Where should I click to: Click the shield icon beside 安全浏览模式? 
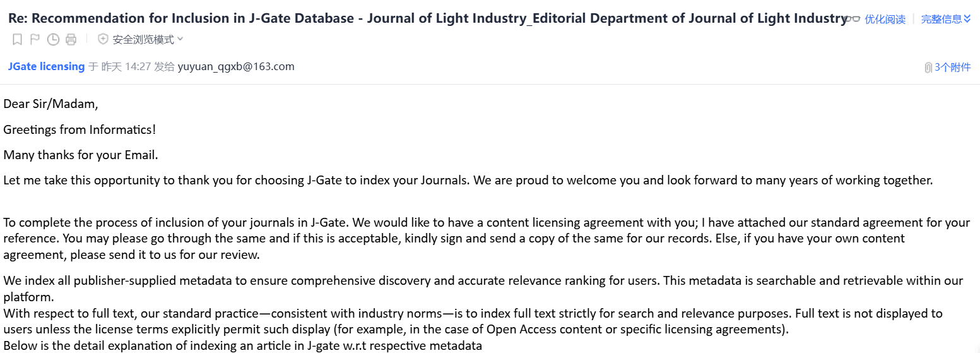[103, 40]
